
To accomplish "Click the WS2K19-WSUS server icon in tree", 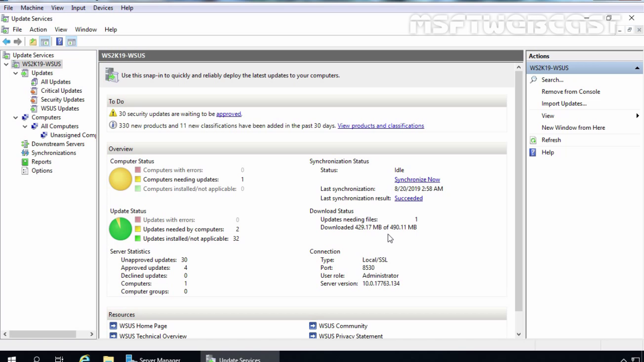I will (x=16, y=64).
